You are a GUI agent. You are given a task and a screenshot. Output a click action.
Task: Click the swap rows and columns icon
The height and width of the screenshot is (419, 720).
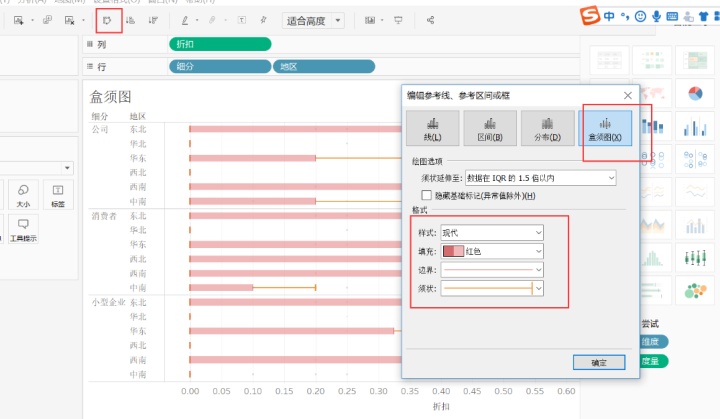click(107, 20)
